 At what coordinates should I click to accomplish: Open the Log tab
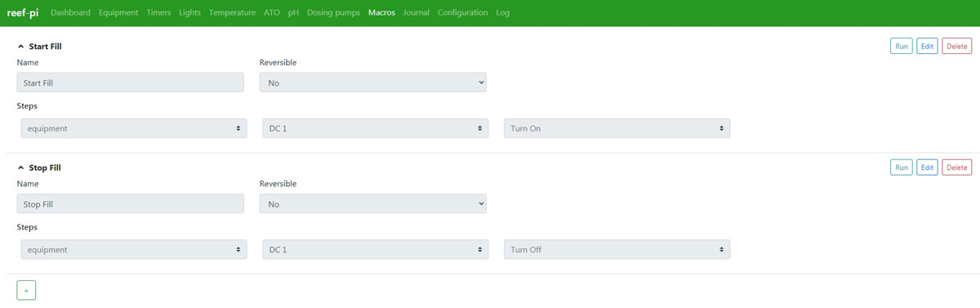pos(502,13)
